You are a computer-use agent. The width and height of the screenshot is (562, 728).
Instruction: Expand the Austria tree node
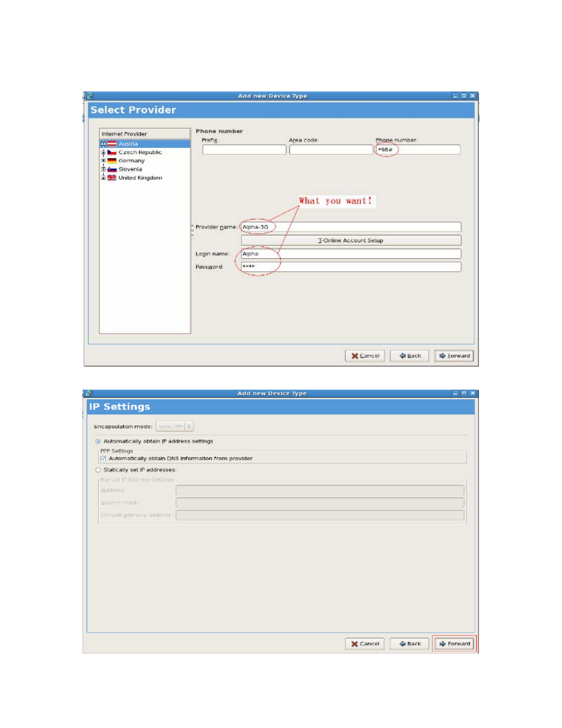[103, 144]
